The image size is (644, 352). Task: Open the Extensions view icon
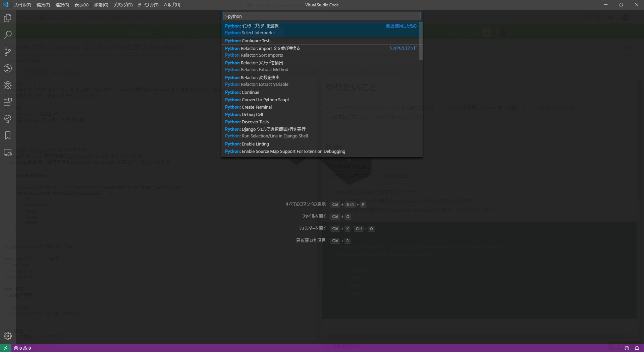(x=7, y=102)
